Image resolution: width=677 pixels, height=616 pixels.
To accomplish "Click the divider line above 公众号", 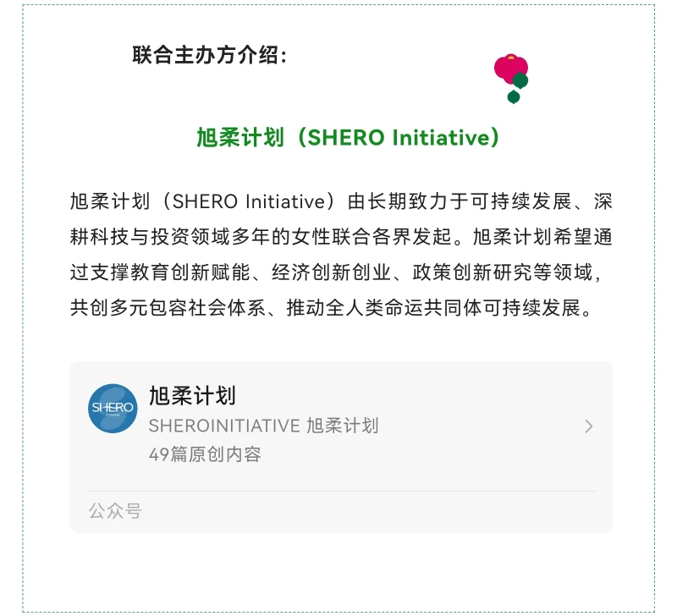I will tap(341, 492).
